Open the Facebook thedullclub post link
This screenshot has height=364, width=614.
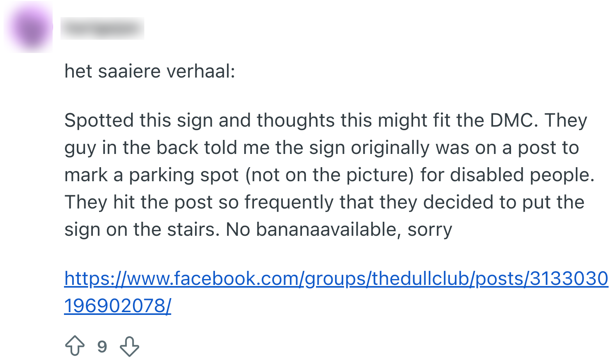click(336, 279)
